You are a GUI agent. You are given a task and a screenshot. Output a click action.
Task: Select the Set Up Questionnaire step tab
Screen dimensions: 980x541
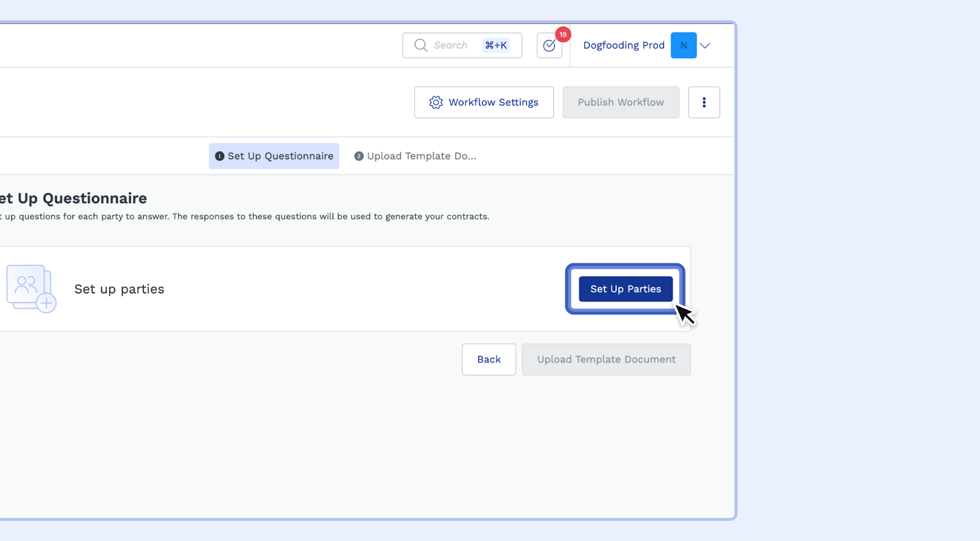[274, 156]
